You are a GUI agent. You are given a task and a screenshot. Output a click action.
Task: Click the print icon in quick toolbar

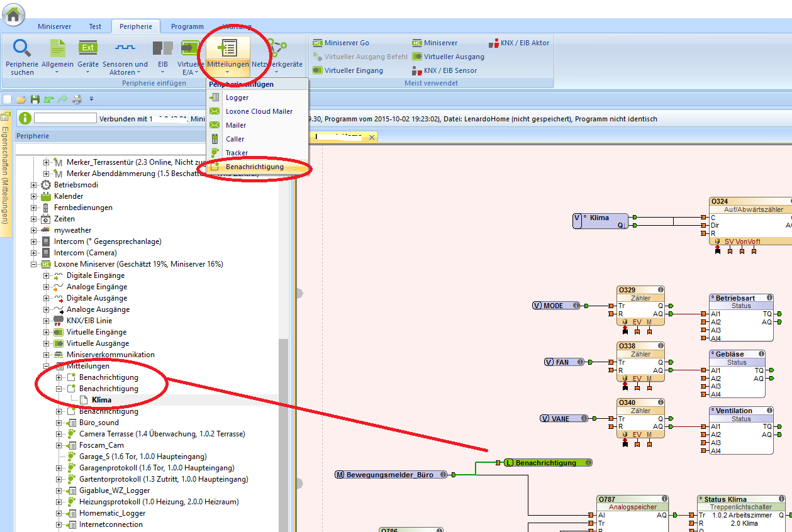[x=77, y=99]
